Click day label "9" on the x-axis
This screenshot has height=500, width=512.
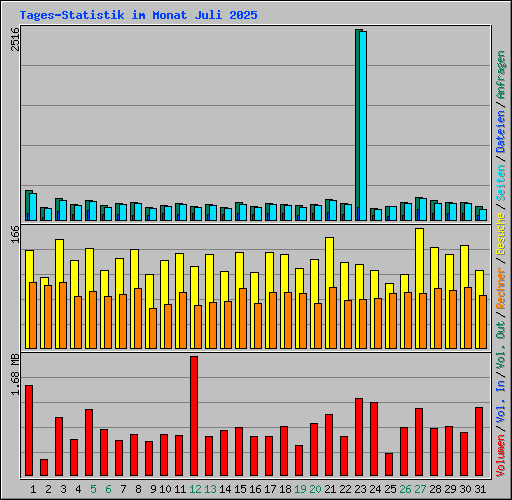[153, 489]
